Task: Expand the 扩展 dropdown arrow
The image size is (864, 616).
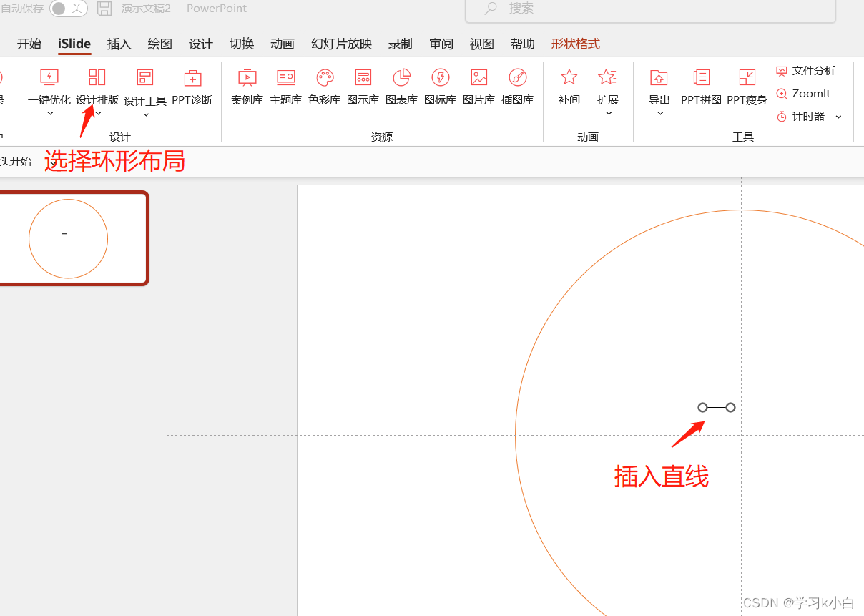Action: pyautogui.click(x=609, y=113)
